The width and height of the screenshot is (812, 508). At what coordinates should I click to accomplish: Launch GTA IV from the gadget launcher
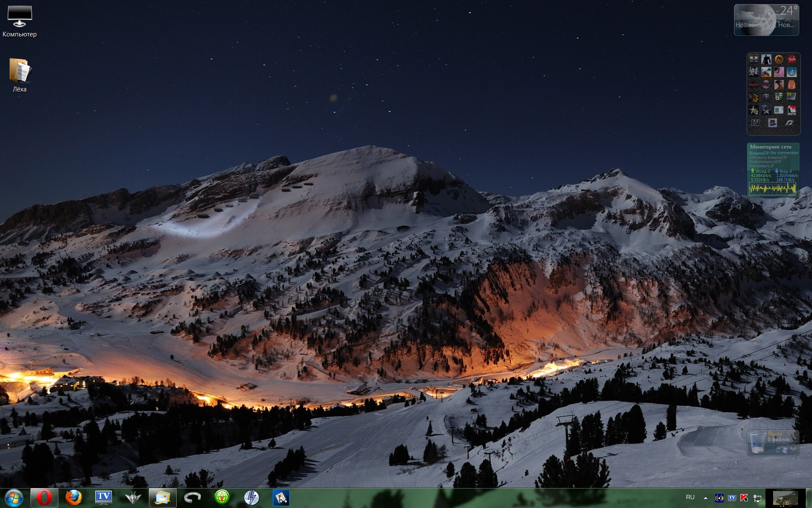click(x=755, y=123)
